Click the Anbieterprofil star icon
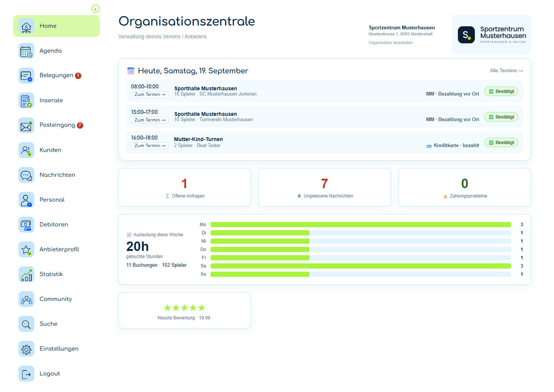 pyautogui.click(x=26, y=249)
